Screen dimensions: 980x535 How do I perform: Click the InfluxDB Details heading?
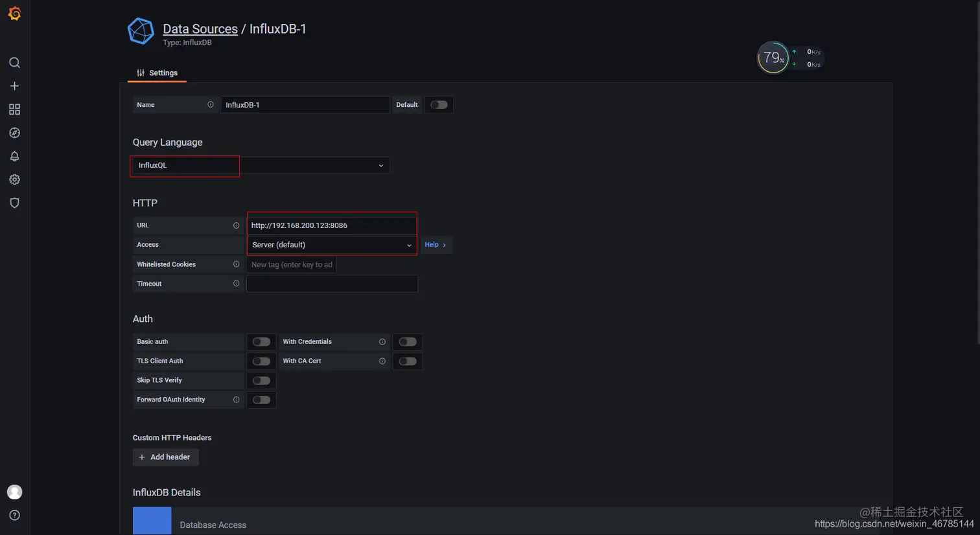click(167, 493)
